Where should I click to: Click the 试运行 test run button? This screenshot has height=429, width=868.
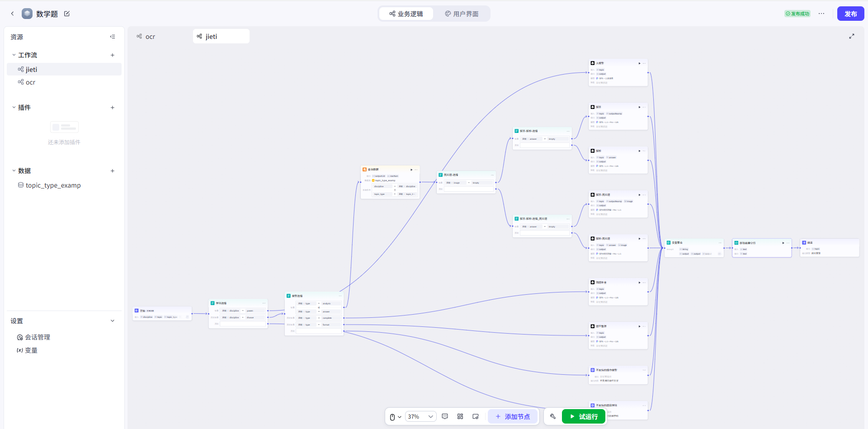coord(583,416)
